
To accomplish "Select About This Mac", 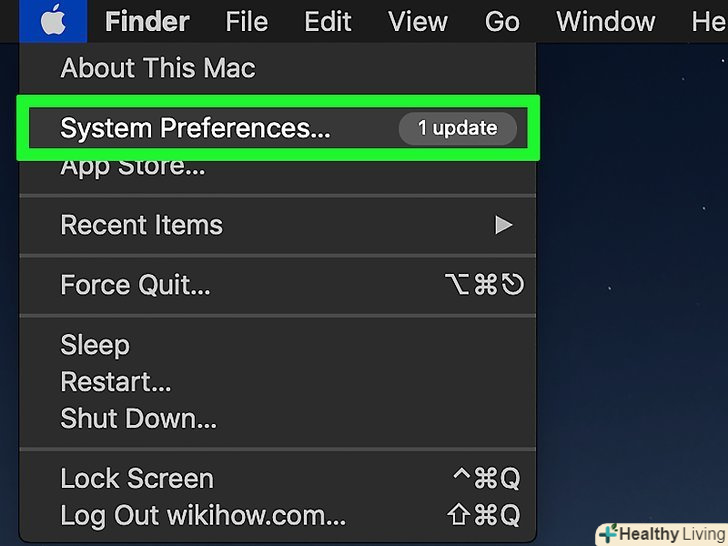I will click(x=158, y=68).
